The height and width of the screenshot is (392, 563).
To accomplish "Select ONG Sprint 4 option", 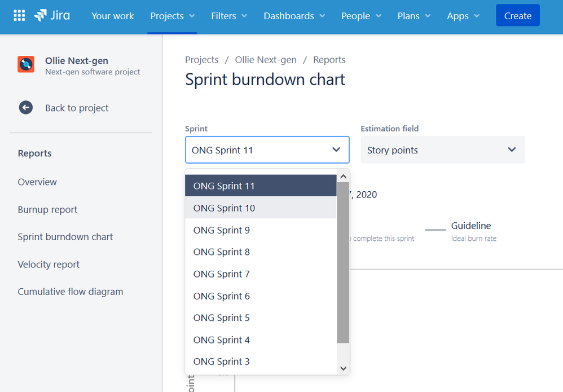I will coord(261,340).
